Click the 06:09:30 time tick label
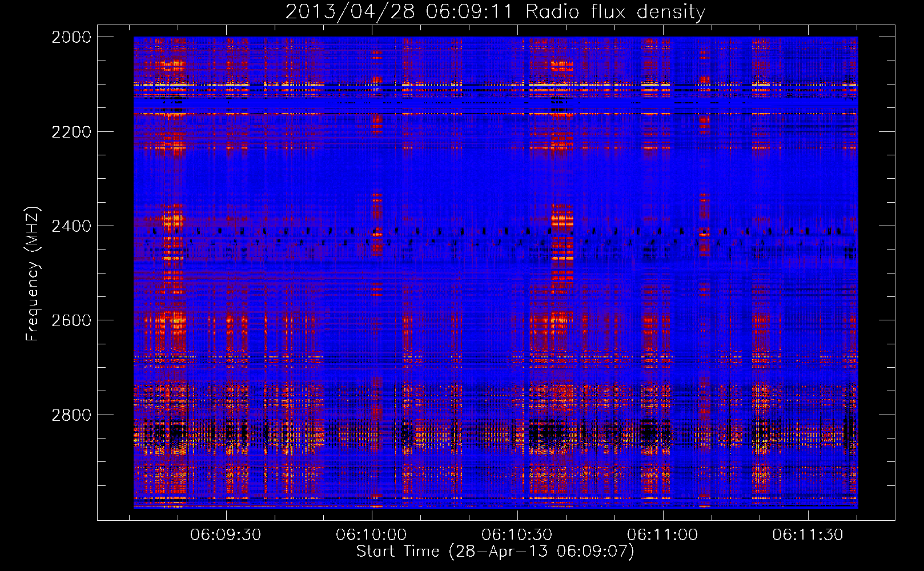The height and width of the screenshot is (571, 924). (x=226, y=534)
